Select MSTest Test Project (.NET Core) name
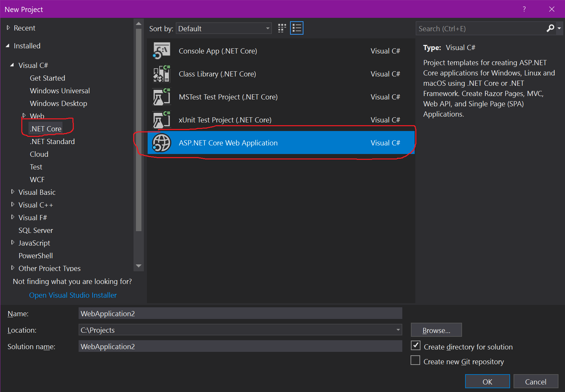 [x=228, y=97]
